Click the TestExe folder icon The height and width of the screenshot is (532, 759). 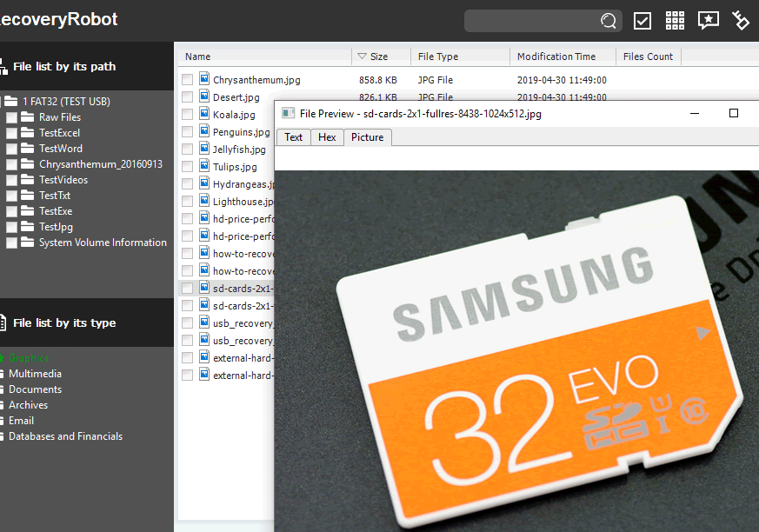(28, 211)
